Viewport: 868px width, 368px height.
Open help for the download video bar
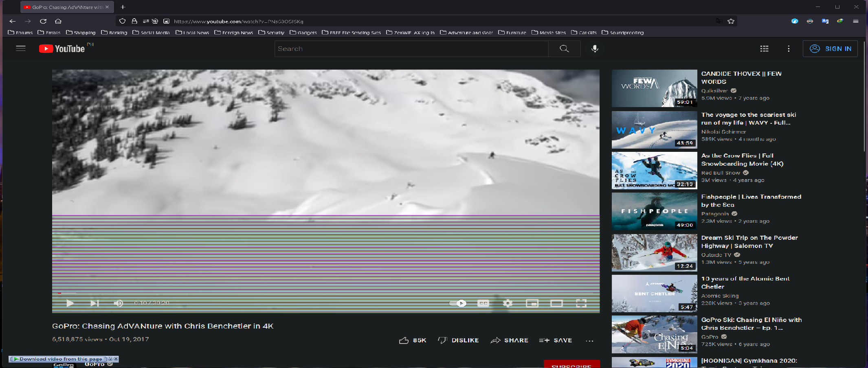click(x=110, y=359)
